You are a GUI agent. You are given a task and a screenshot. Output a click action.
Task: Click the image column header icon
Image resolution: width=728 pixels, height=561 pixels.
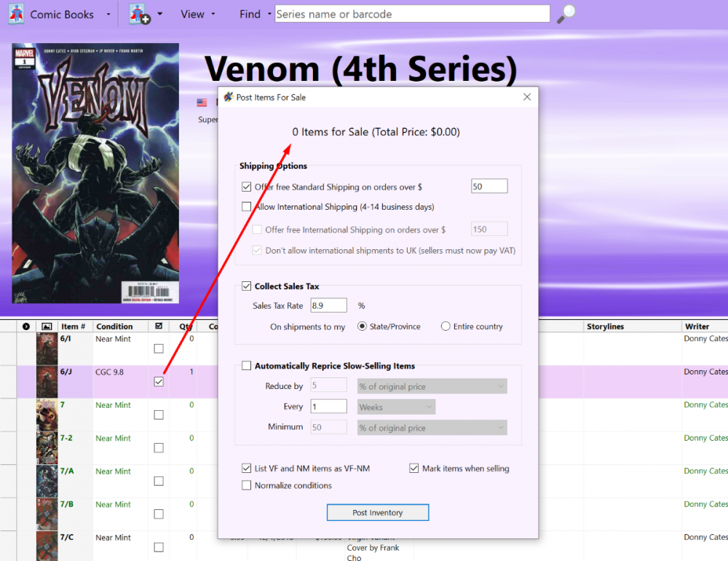click(x=47, y=326)
